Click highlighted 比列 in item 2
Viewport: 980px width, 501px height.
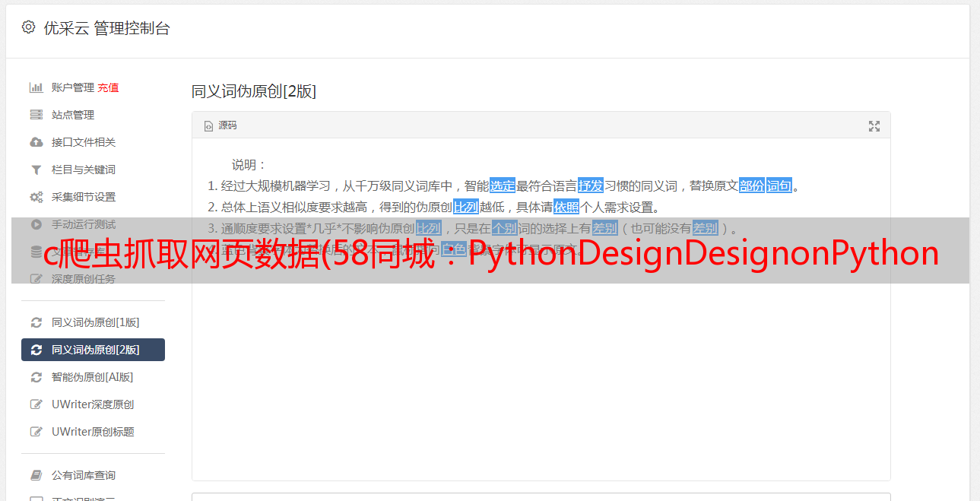click(x=466, y=207)
